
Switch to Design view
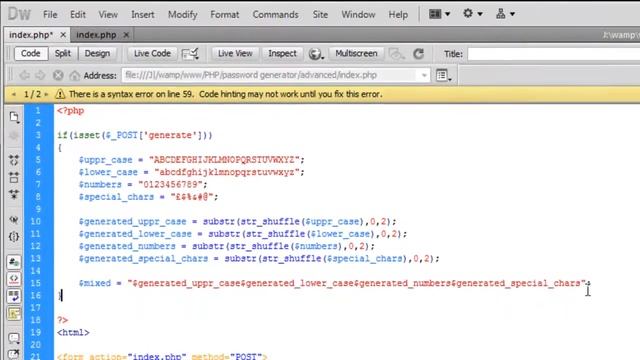click(x=97, y=53)
